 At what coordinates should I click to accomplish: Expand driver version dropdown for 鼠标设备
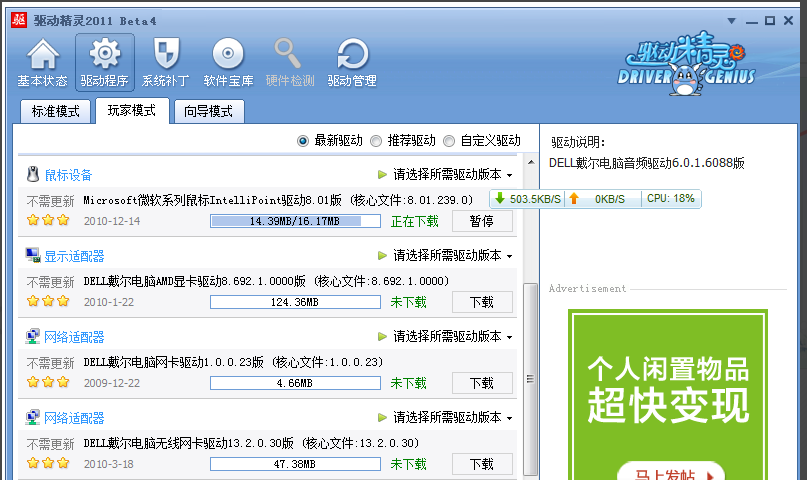coord(509,175)
